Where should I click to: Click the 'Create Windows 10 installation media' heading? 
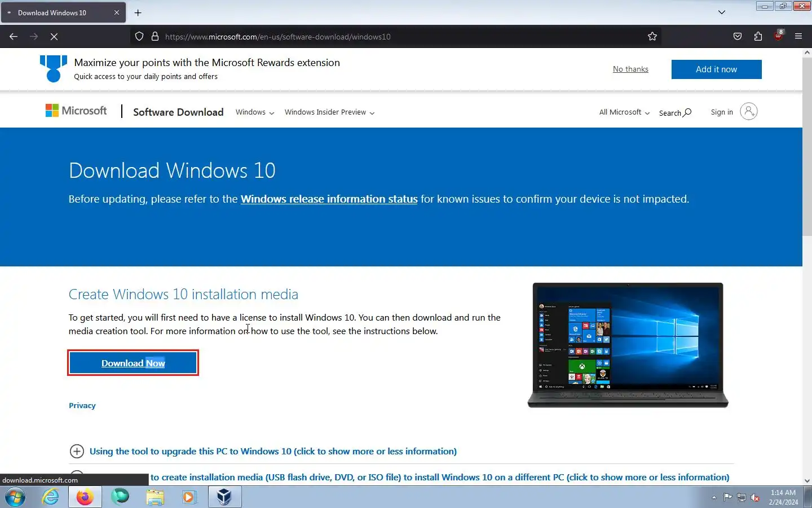tap(183, 294)
